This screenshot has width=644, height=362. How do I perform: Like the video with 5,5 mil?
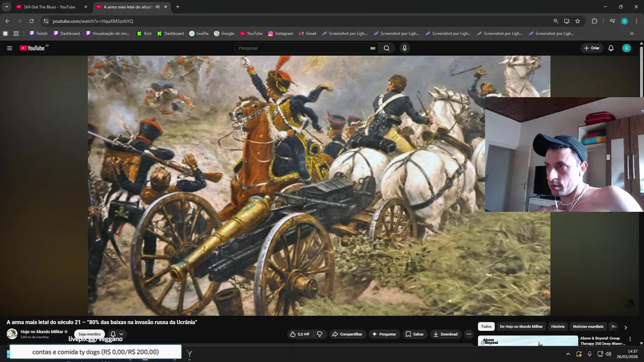click(x=300, y=334)
